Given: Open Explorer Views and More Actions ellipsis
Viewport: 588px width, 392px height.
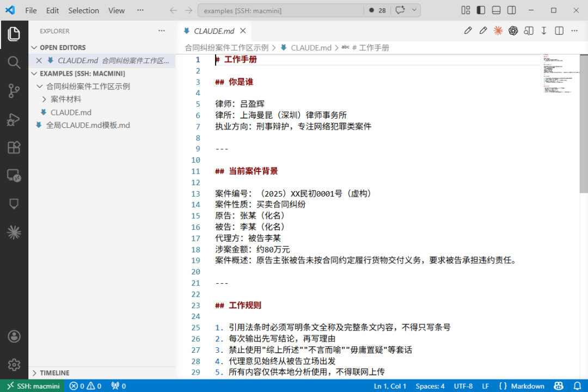Looking at the screenshot, I should (162, 30).
